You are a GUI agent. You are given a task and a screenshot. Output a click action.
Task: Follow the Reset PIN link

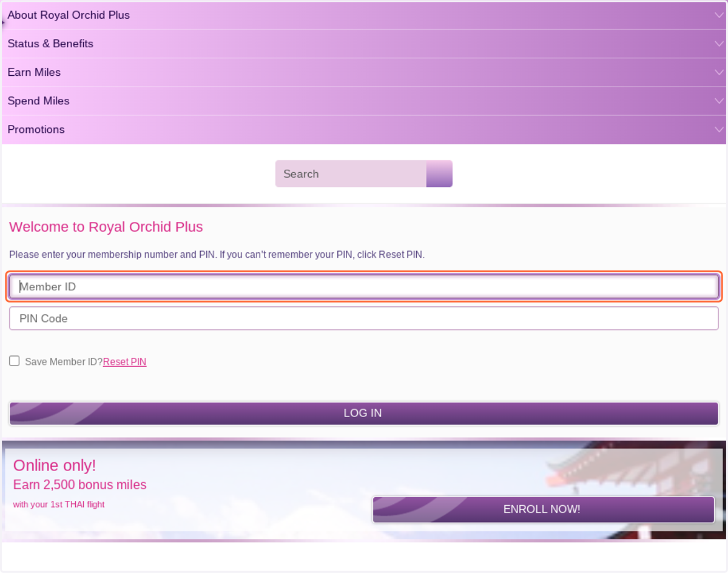click(x=124, y=362)
